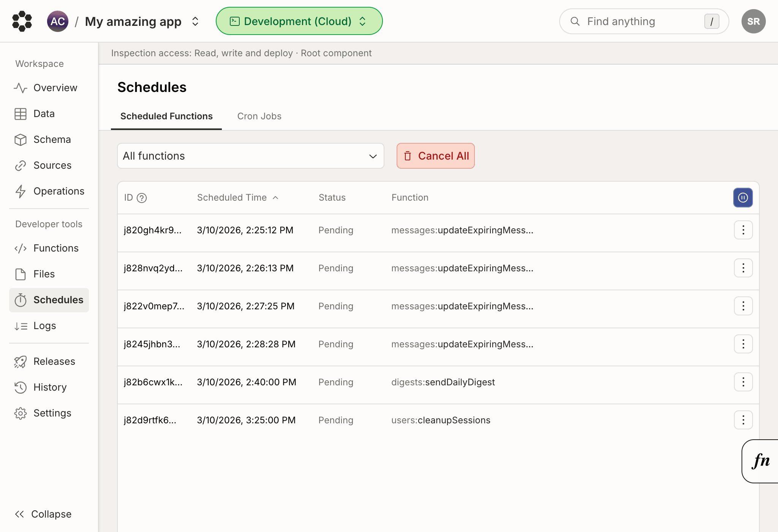This screenshot has height=532, width=778.
Task: Click job ID j82d9rtfk6...
Action: coord(150,420)
